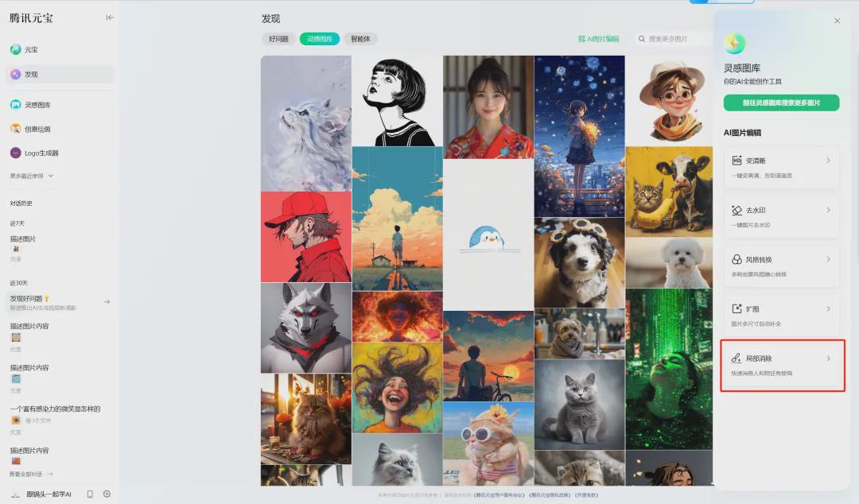This screenshot has width=859, height=504.
Task: Open the 去水印 watermark removal option
Action: (781, 216)
